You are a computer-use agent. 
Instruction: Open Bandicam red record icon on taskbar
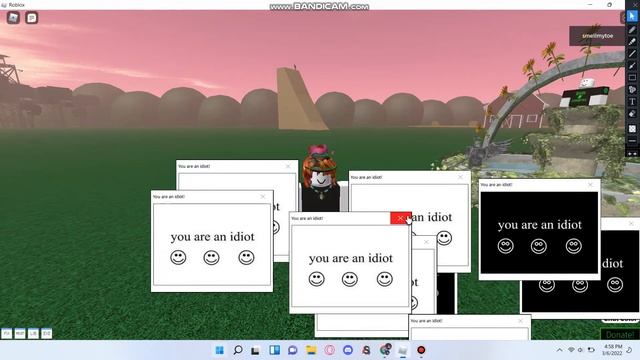(x=421, y=350)
